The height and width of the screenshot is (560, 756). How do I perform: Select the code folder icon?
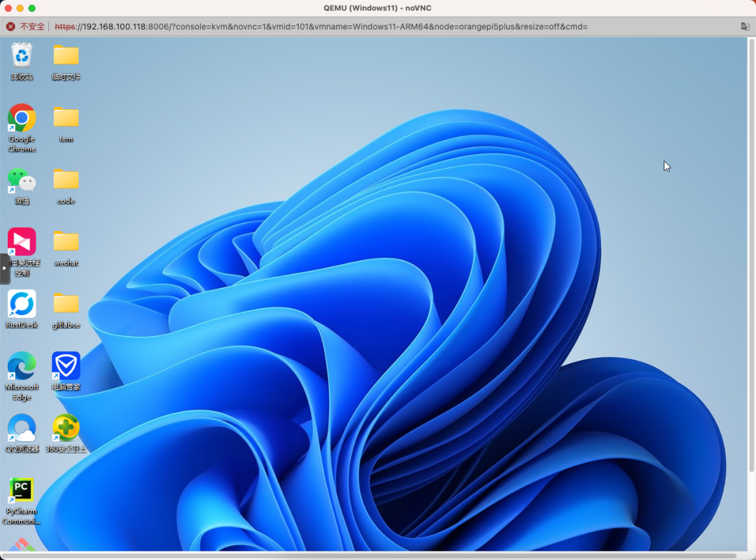point(66,179)
